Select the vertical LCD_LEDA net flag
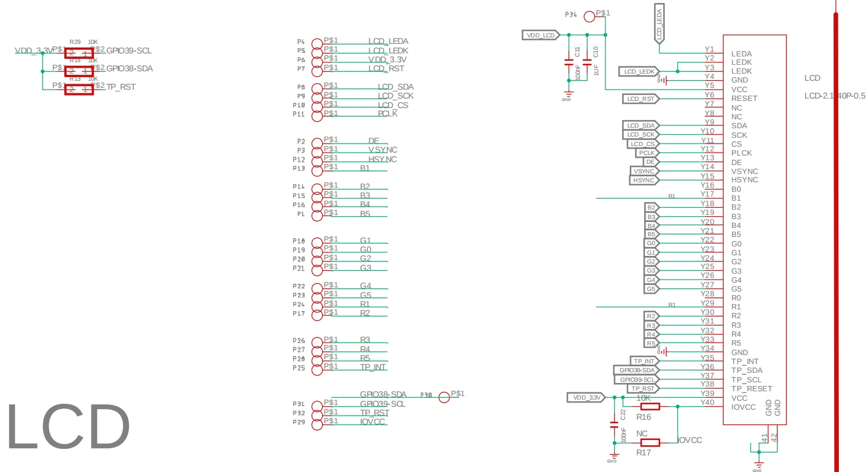 point(659,24)
